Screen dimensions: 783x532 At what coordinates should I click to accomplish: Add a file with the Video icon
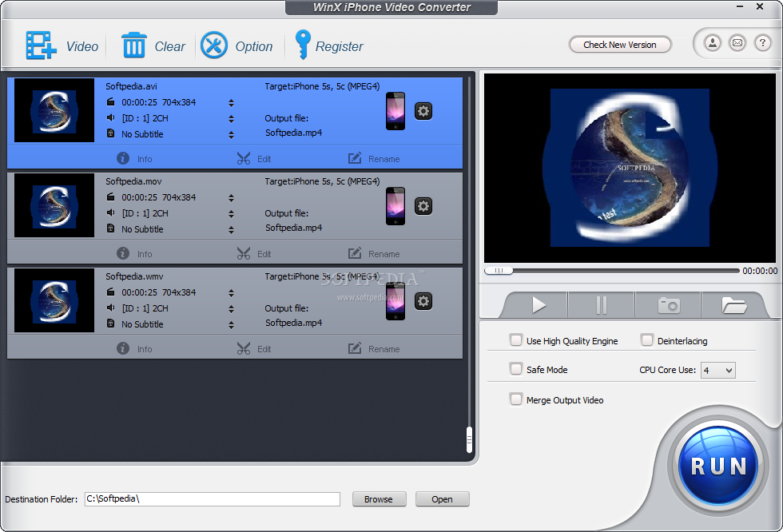[x=41, y=46]
